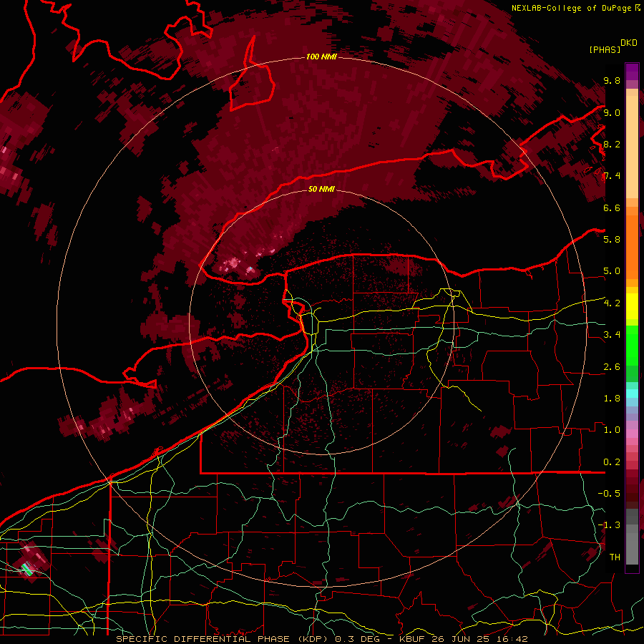The width and height of the screenshot is (644, 644).
Task: Pick the bright yellow band of the color scale
Action: [632, 306]
